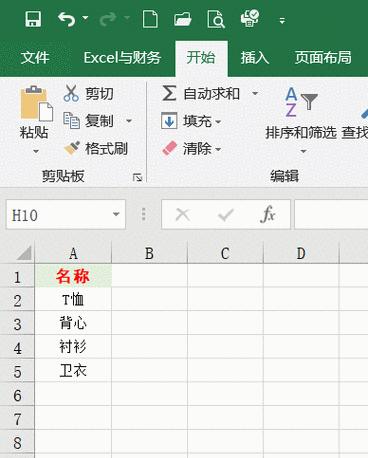Select column A header
Image resolution: width=368 pixels, height=458 pixels.
73,253
